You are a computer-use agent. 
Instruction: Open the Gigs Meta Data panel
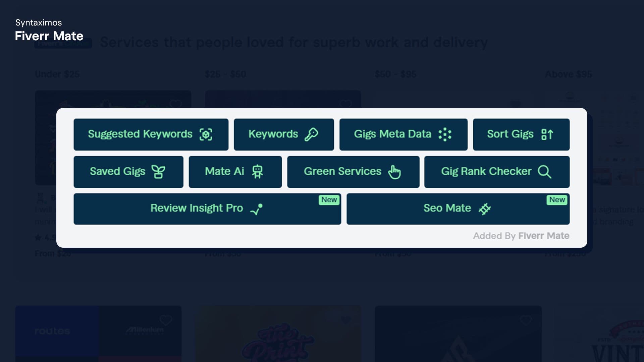(404, 134)
